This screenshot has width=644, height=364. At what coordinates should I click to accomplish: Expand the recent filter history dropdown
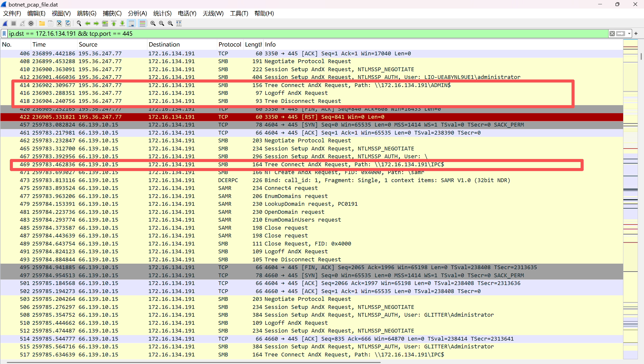pyautogui.click(x=629, y=33)
